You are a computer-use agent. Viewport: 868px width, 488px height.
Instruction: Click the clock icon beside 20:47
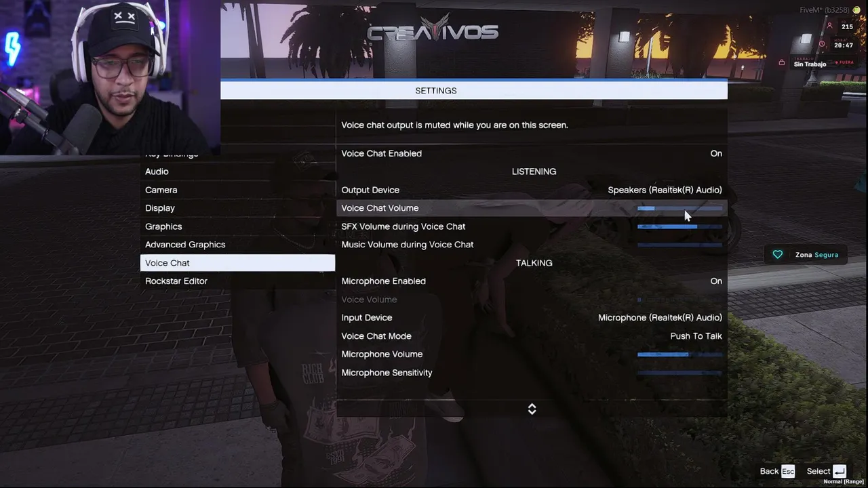[823, 45]
